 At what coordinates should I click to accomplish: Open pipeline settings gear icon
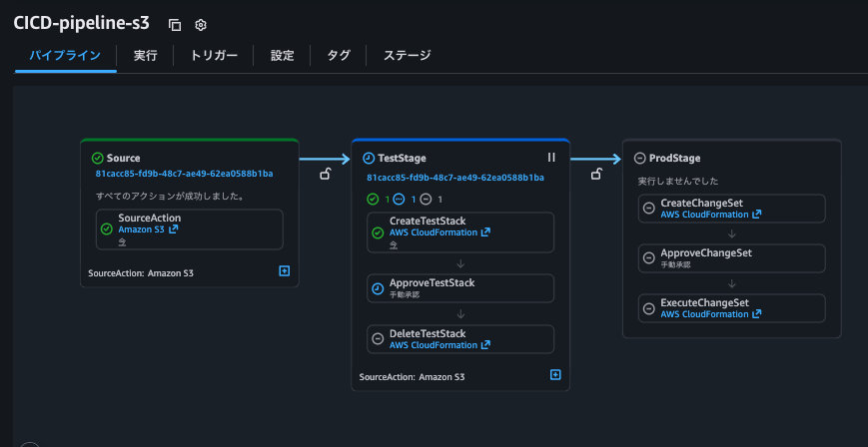(201, 24)
